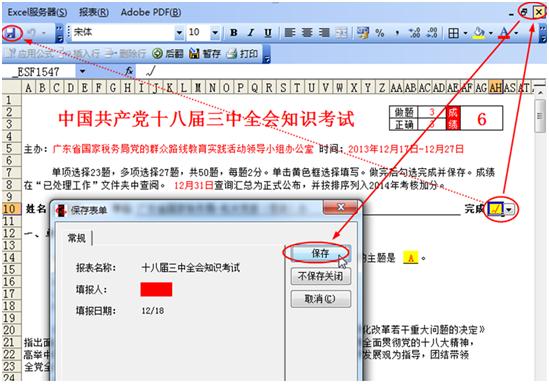Click the 保存表单 dialog title icon

click(x=61, y=210)
